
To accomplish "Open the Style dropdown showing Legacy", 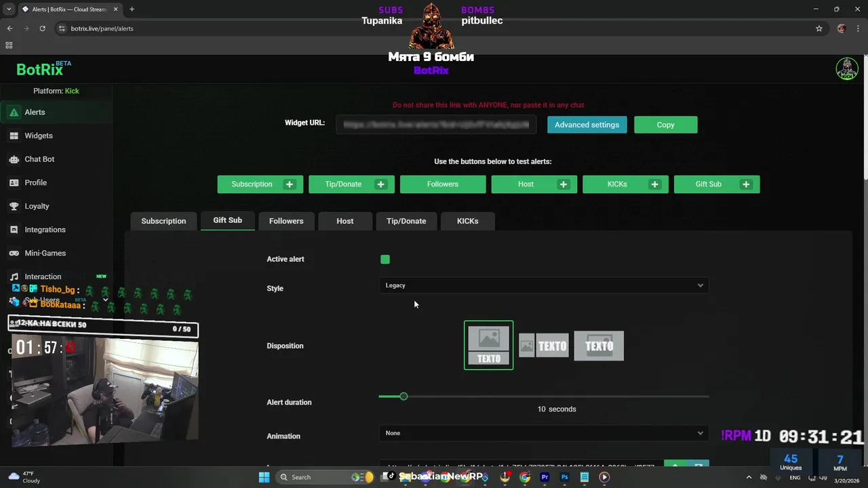I will [544, 285].
